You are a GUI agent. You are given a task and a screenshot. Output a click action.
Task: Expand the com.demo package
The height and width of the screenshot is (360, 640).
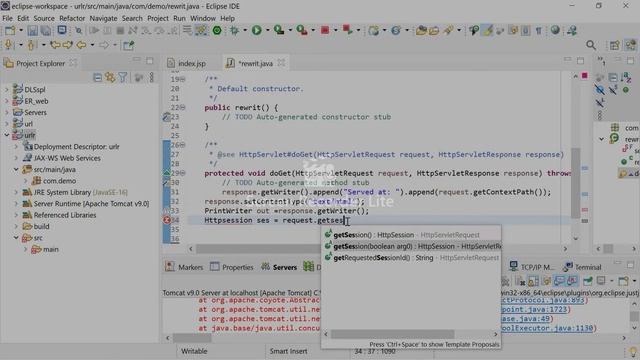(25, 181)
